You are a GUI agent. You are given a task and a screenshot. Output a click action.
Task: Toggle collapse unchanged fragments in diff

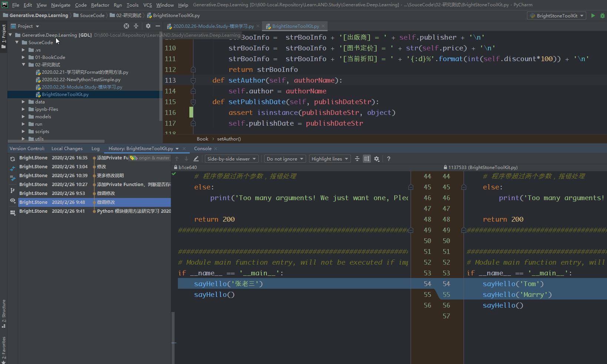pos(357,159)
